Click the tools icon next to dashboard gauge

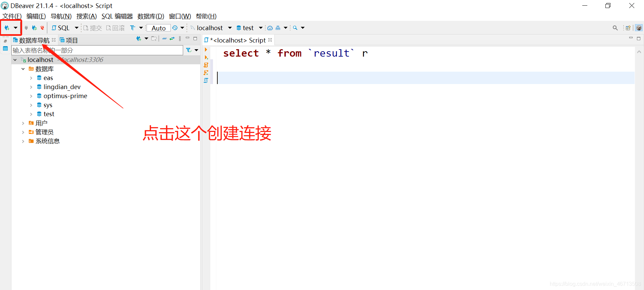click(278, 28)
